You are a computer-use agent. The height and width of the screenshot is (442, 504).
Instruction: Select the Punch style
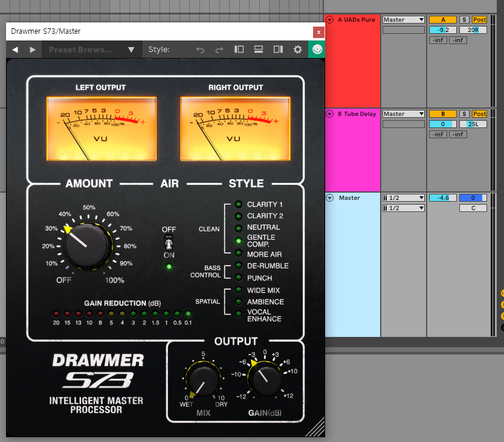pos(239,277)
